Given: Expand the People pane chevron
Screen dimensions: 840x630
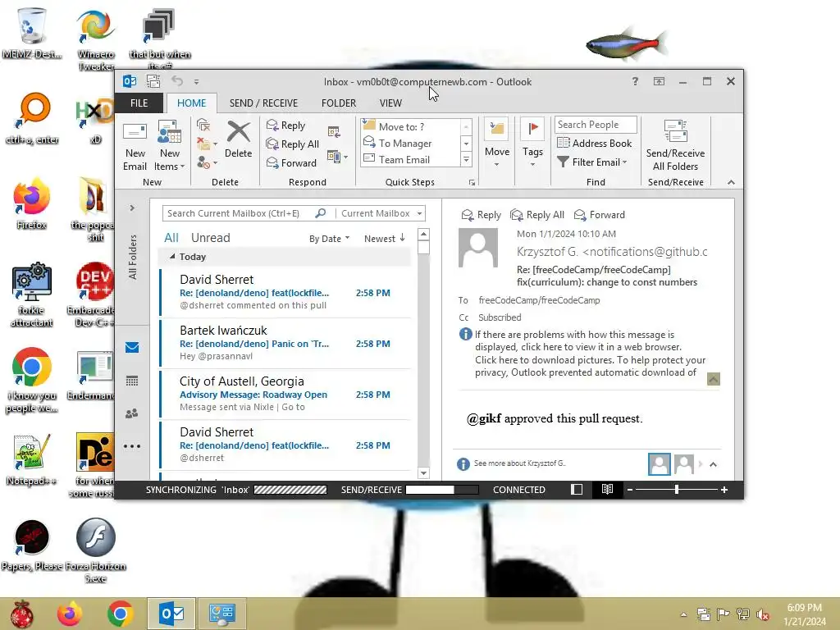Looking at the screenshot, I should tap(713, 464).
